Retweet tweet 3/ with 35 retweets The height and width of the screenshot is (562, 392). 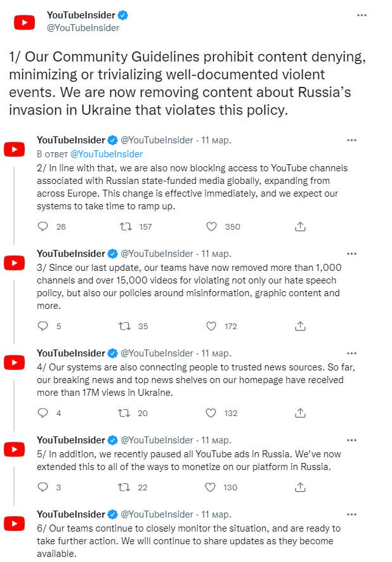click(126, 326)
